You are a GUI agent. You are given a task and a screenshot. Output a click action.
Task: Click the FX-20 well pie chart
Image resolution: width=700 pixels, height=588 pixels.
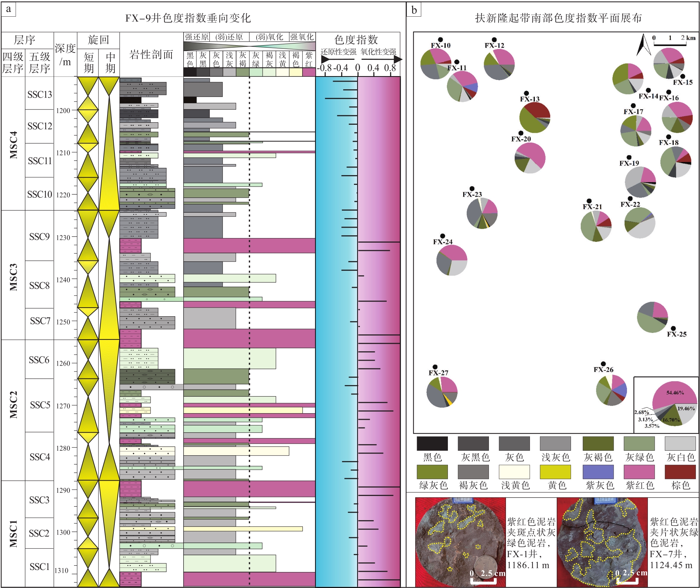pos(530,158)
